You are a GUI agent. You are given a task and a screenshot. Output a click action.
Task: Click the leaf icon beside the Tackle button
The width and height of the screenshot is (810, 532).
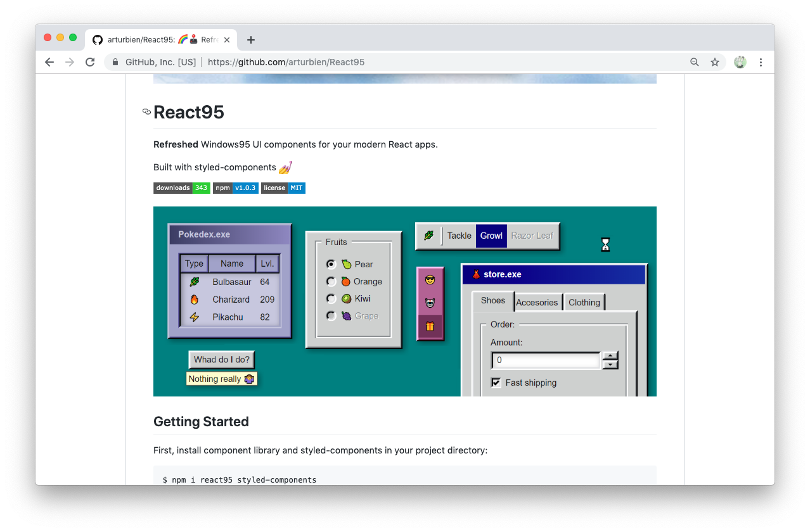[429, 235]
